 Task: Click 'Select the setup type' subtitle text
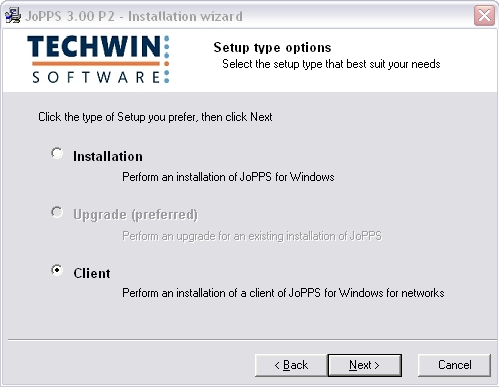[331, 64]
